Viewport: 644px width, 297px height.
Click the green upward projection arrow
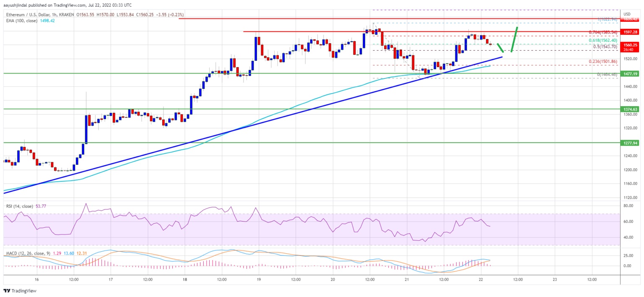514,40
